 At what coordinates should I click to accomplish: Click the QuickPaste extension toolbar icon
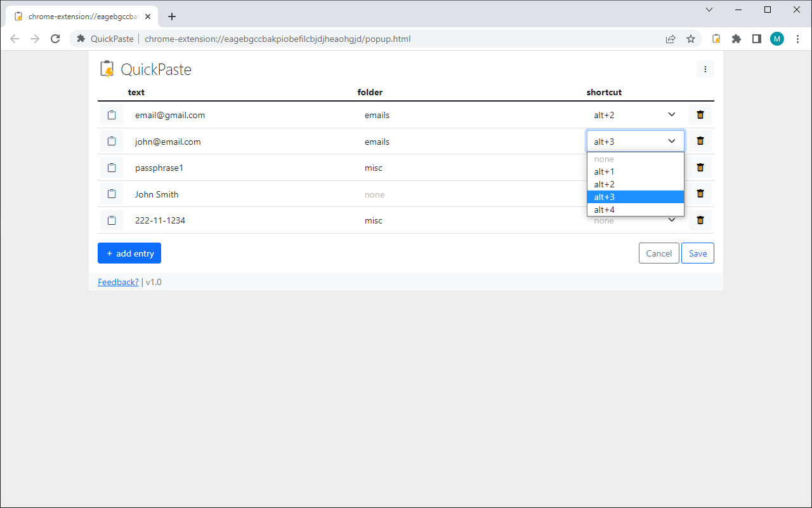(716, 38)
